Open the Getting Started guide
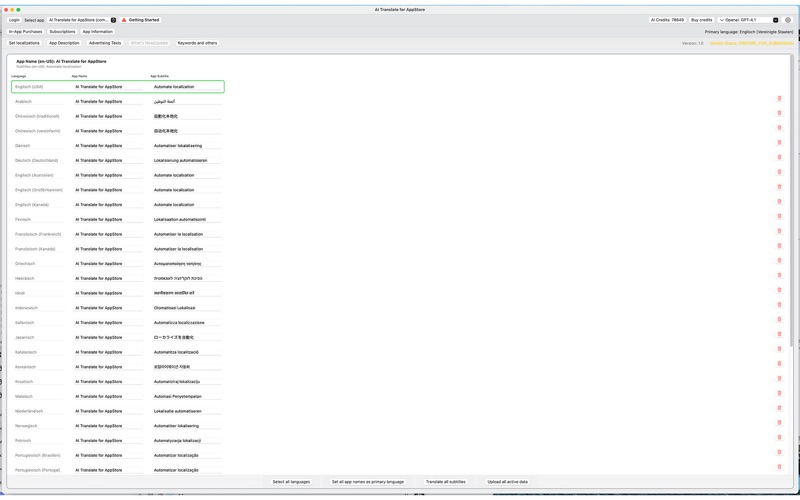Viewport: 800px width, 500px height. pos(140,20)
